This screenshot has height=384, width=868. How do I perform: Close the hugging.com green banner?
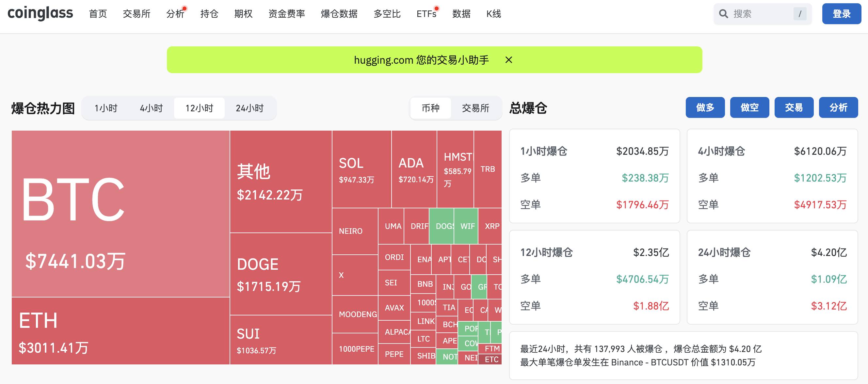point(508,60)
